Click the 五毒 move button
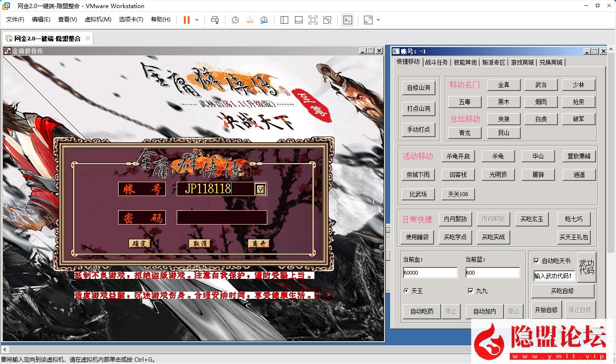Image resolution: width=616 pixels, height=364 pixels. click(465, 102)
